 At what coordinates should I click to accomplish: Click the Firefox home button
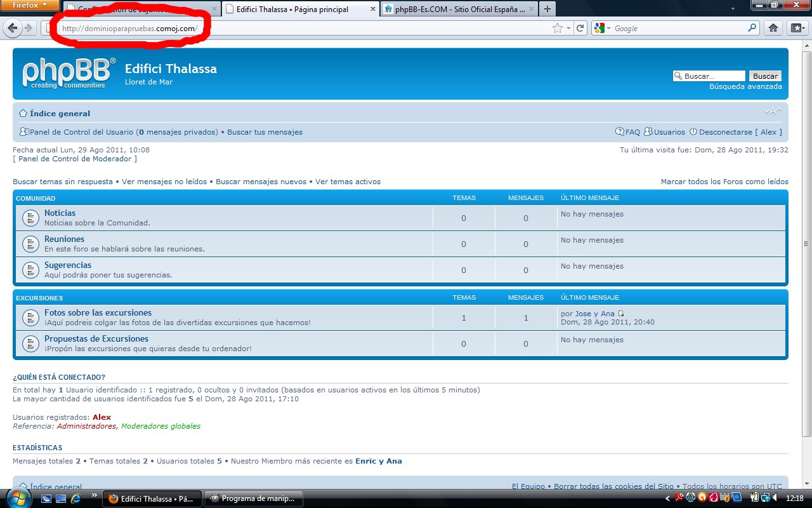[773, 28]
